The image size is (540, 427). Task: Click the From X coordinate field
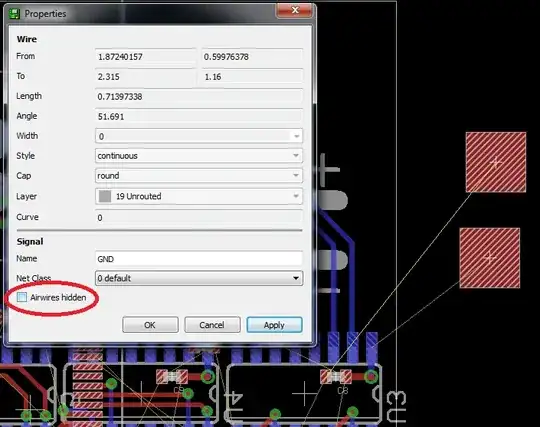pyautogui.click(x=146, y=56)
